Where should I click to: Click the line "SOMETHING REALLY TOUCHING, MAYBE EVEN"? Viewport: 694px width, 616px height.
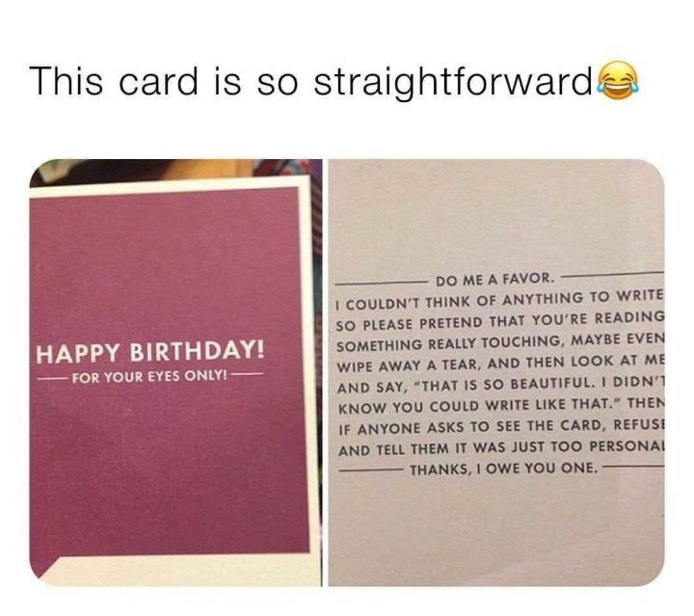tap(500, 342)
